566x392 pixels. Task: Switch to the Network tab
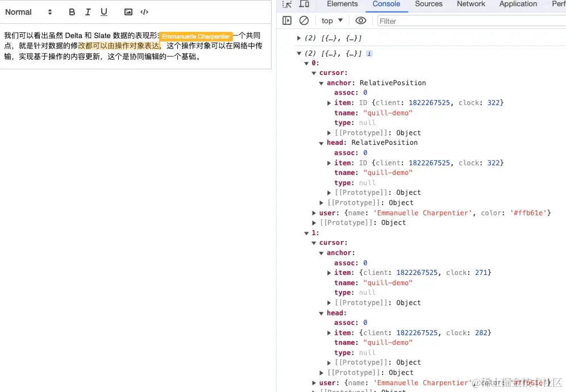471,4
